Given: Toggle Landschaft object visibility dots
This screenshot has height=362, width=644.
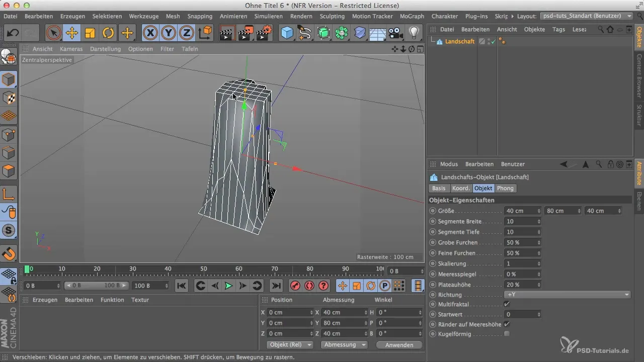Looking at the screenshot, I should click(488, 42).
